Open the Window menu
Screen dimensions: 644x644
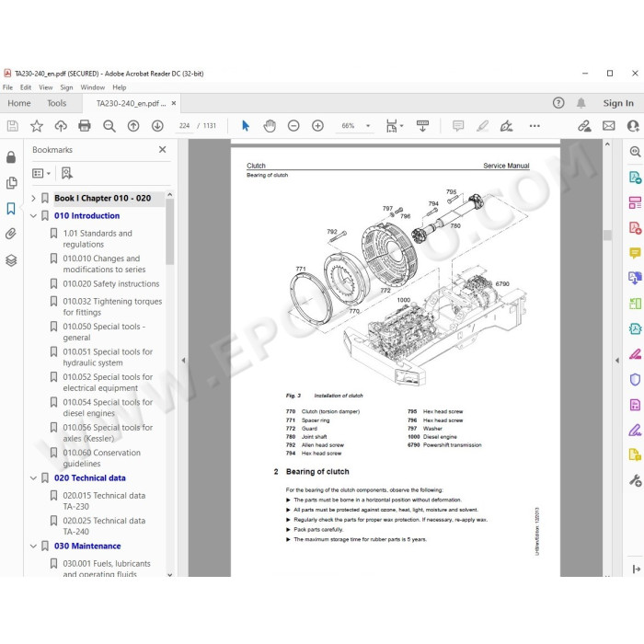click(92, 87)
